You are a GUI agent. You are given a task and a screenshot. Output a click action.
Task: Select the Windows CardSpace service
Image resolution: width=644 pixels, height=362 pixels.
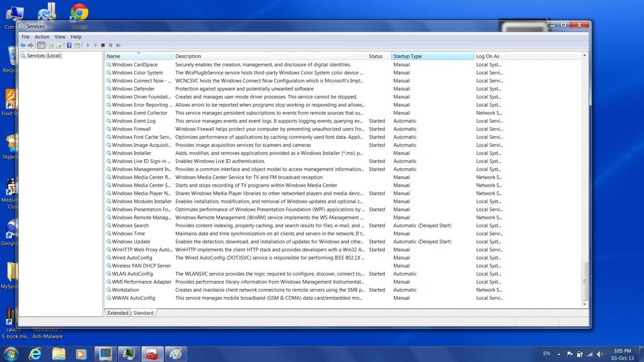(135, 65)
